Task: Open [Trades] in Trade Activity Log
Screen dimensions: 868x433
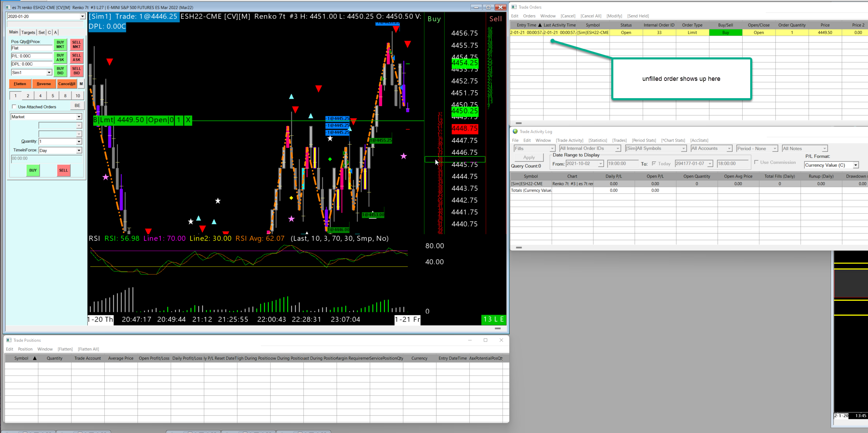Action: click(x=619, y=140)
